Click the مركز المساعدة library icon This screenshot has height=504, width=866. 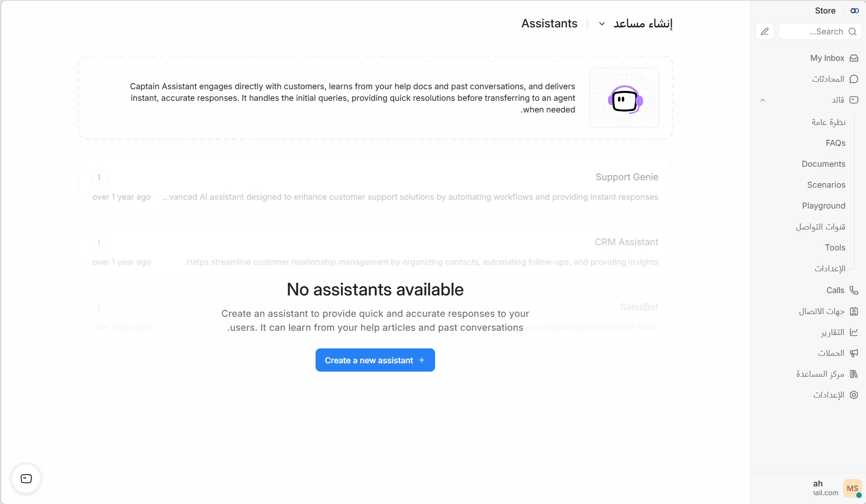854,374
